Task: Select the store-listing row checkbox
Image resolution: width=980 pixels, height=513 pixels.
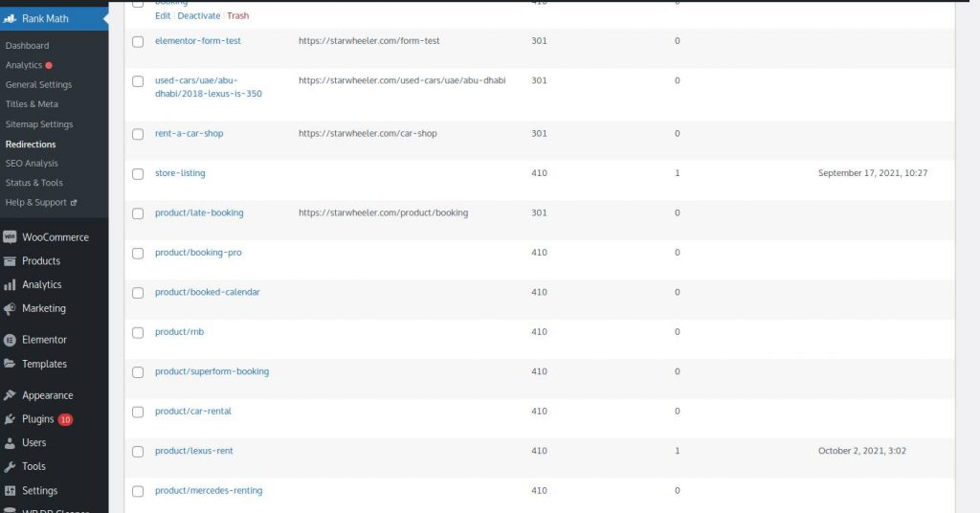Action: pyautogui.click(x=138, y=174)
